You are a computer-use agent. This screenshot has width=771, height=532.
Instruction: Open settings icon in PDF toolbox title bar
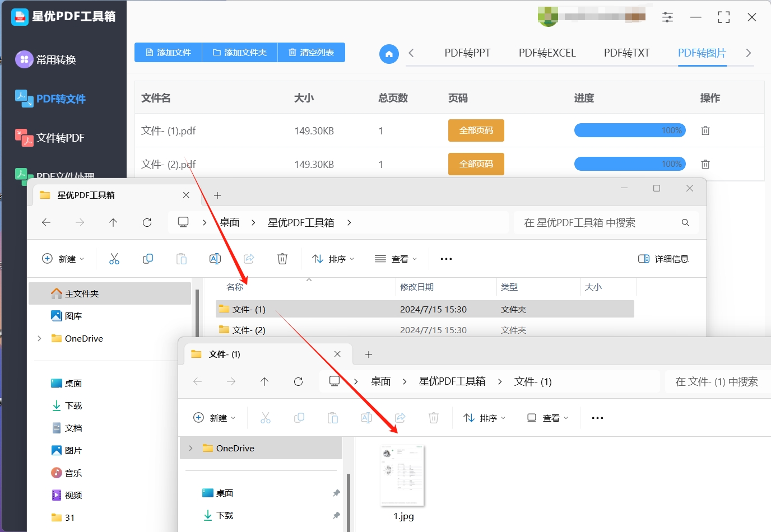[667, 17]
